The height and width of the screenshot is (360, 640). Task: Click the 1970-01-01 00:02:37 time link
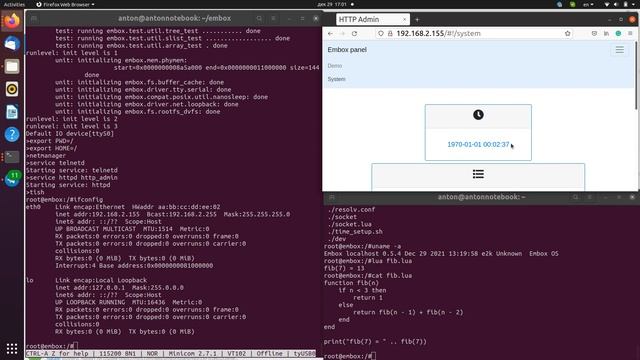(478, 144)
